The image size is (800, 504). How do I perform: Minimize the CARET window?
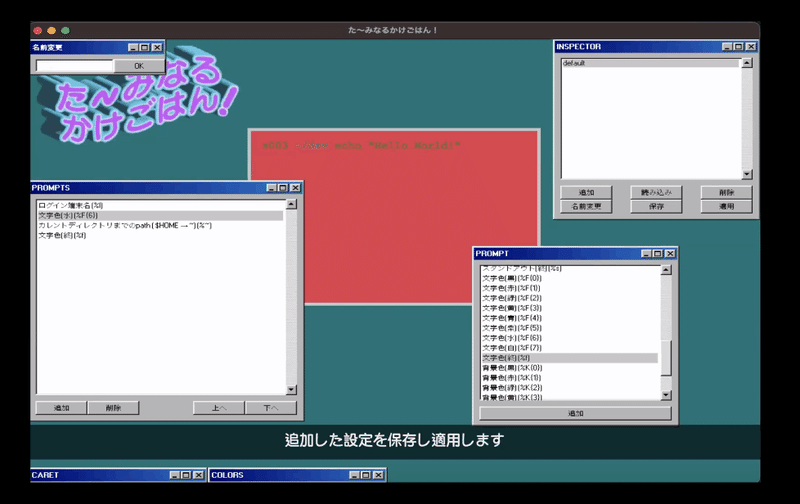coord(175,475)
